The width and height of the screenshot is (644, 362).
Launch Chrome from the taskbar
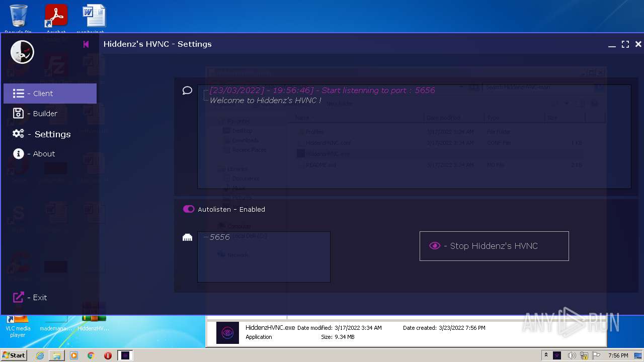91,355
